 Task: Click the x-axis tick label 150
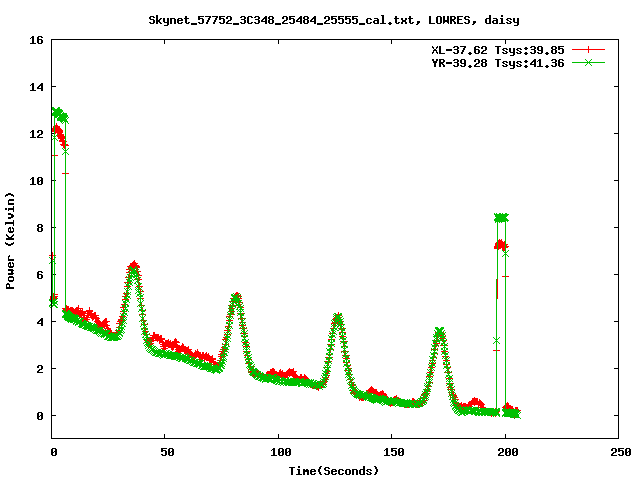point(394,452)
